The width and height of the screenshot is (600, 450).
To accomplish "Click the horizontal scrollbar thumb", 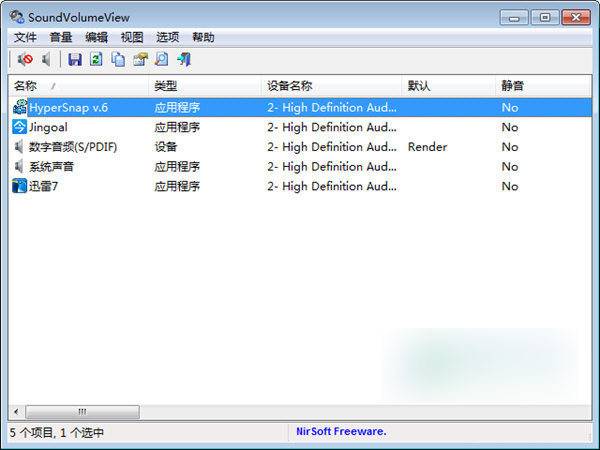I will point(82,412).
